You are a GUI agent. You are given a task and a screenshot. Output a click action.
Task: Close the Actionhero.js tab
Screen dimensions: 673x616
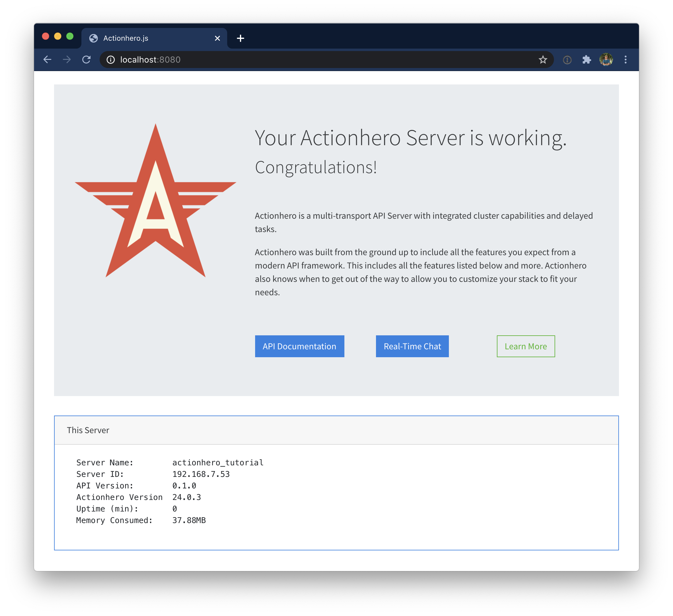coord(217,38)
